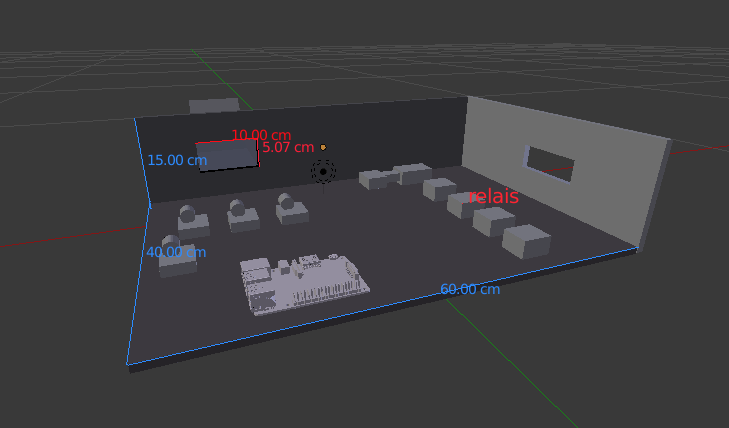The height and width of the screenshot is (428, 729).
Task: Click the blue "40.00 cm" depth measurement
Action: [x=176, y=252]
